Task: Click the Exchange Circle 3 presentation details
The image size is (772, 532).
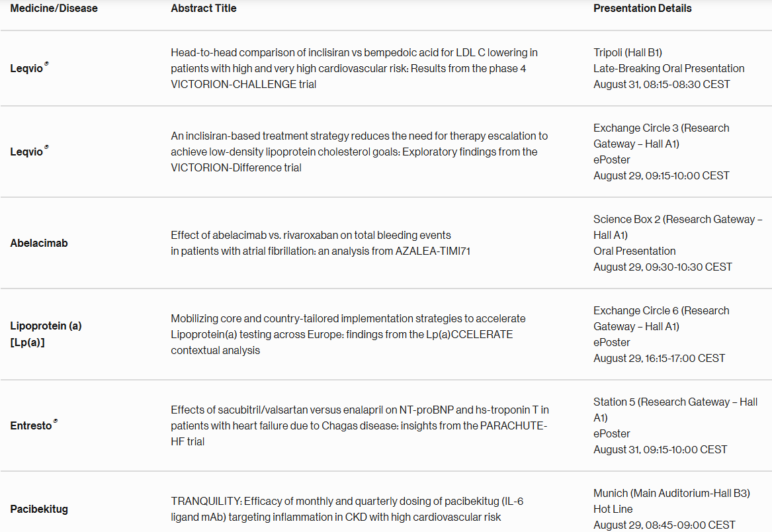Action: pos(662,152)
